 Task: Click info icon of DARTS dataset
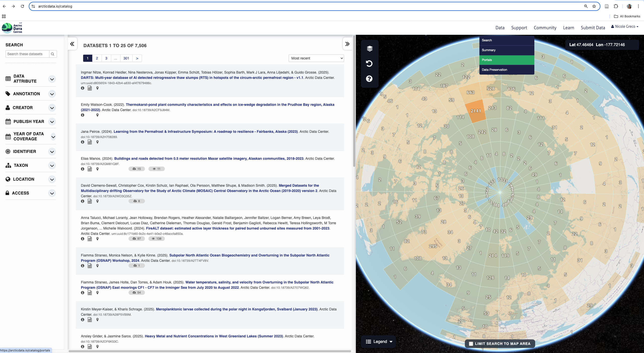pos(82,88)
